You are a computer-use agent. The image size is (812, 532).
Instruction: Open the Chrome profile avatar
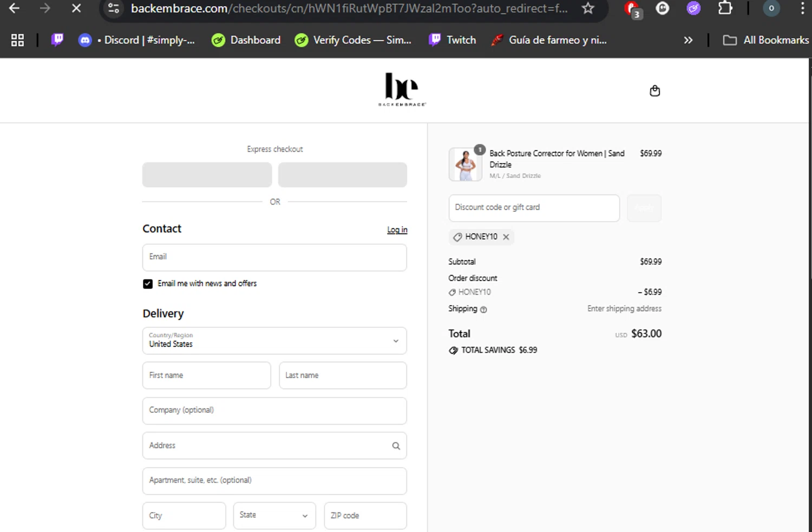771,8
